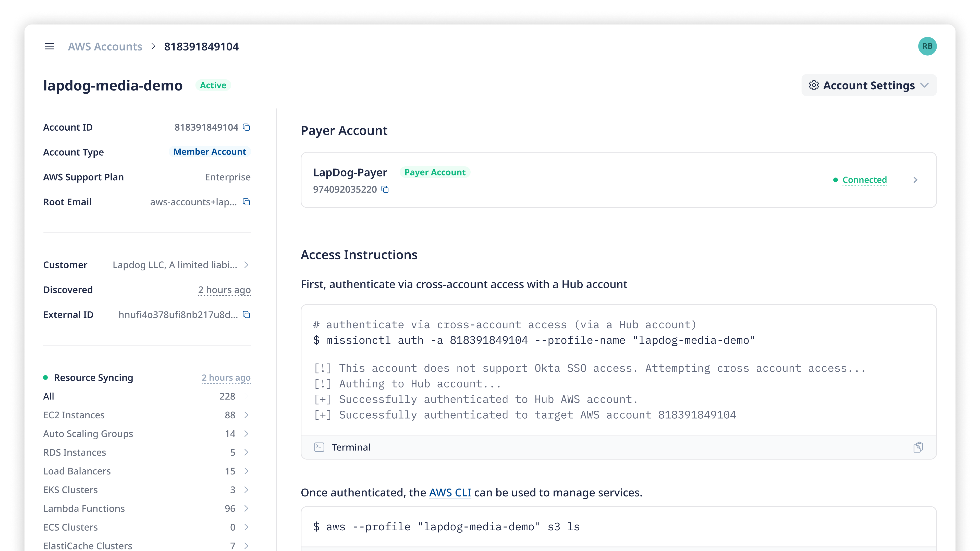Copy the External ID value
The image size is (980, 551).
pyautogui.click(x=247, y=315)
